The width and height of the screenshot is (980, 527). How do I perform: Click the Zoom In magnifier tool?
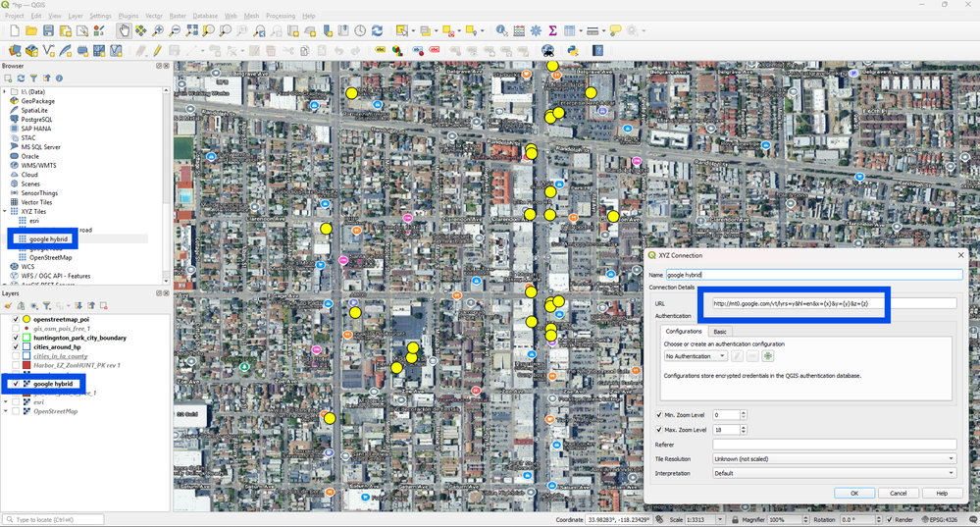(158, 31)
